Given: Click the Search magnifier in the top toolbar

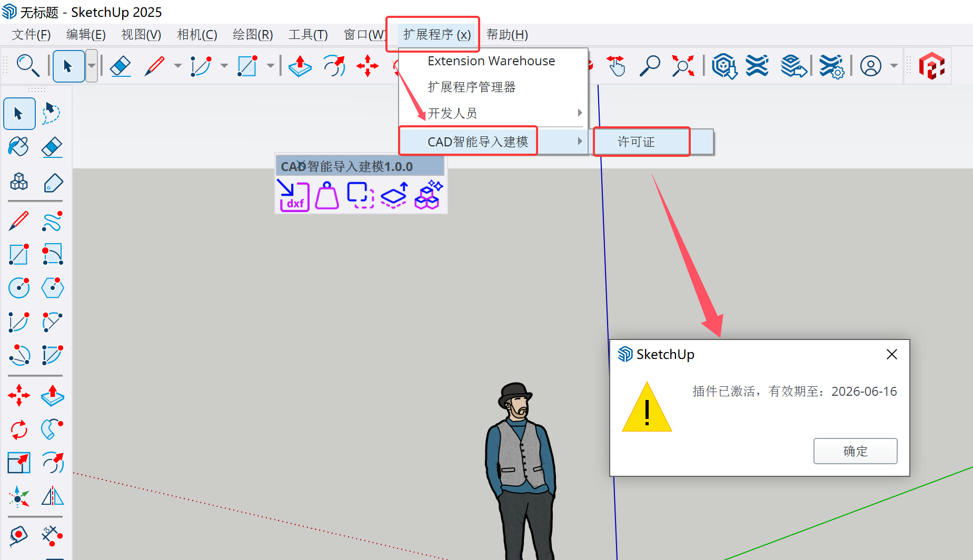Looking at the screenshot, I should click(x=28, y=66).
